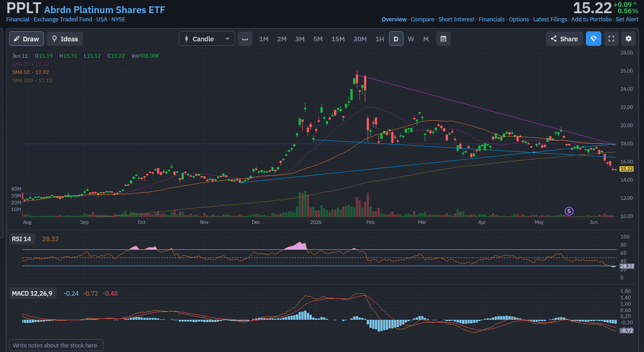The height and width of the screenshot is (352, 644).
Task: Click the SMA 200 indicator label
Action: tap(32, 80)
